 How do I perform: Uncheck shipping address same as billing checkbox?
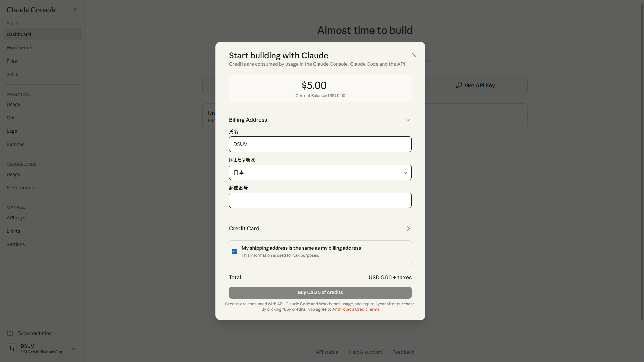(x=235, y=251)
